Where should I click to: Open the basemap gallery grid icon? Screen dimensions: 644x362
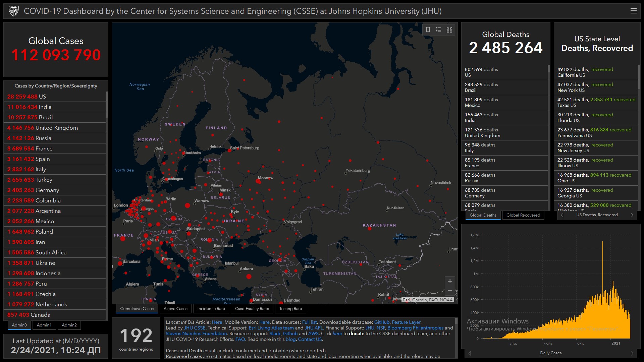(449, 30)
